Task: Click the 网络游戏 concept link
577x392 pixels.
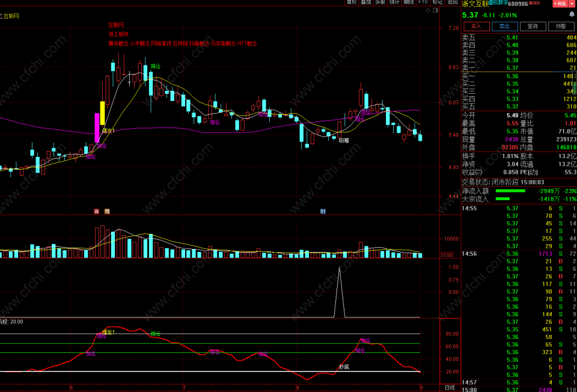Action: 162,43
